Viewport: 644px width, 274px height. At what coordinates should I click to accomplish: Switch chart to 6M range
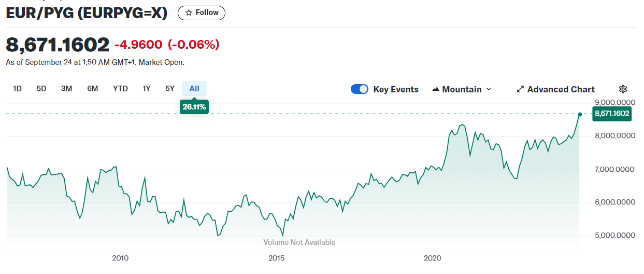[x=93, y=89]
